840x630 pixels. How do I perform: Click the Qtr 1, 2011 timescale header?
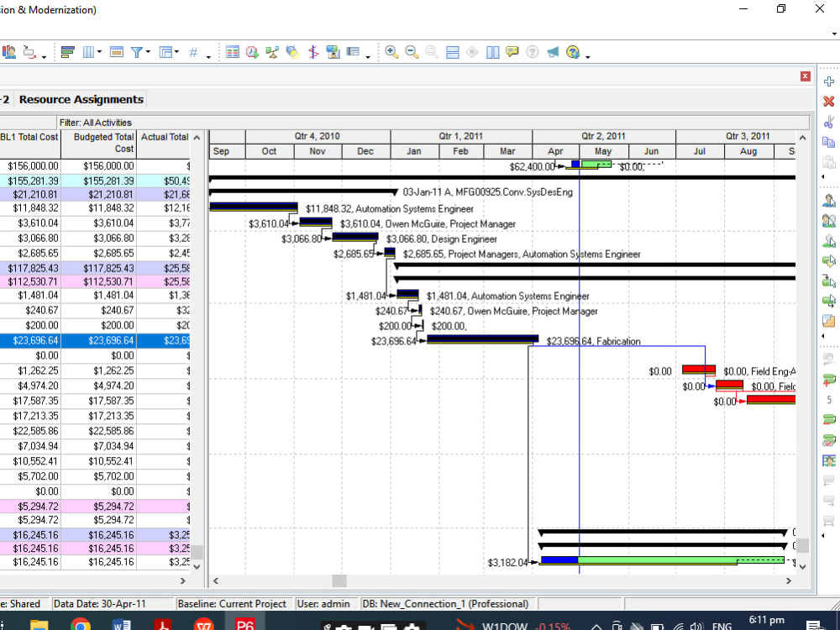[x=460, y=136]
